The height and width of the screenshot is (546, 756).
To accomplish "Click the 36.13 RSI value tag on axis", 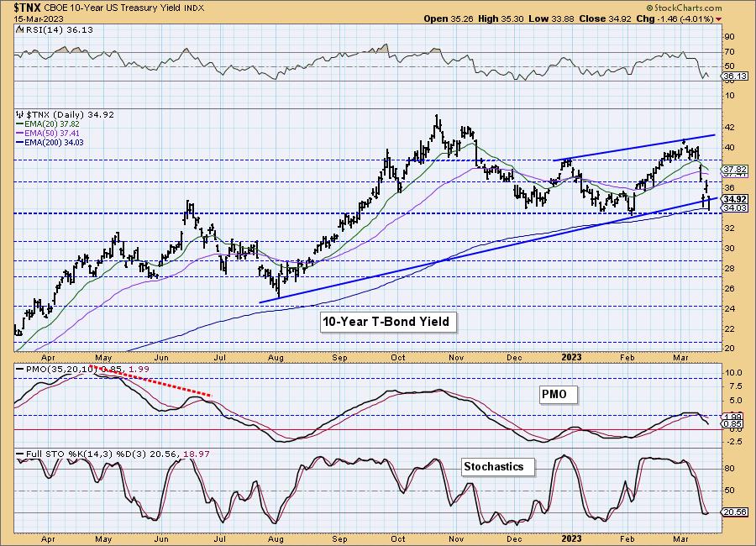I will pyautogui.click(x=735, y=76).
